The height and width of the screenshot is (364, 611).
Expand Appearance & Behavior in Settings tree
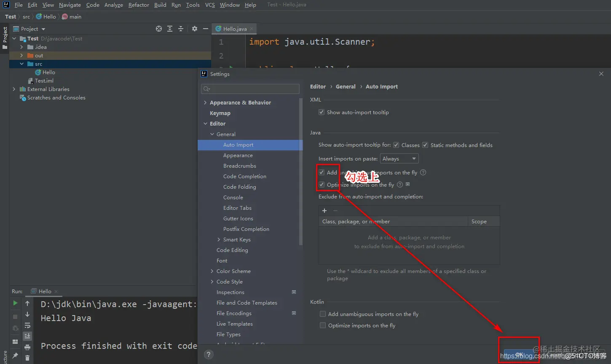[205, 102]
